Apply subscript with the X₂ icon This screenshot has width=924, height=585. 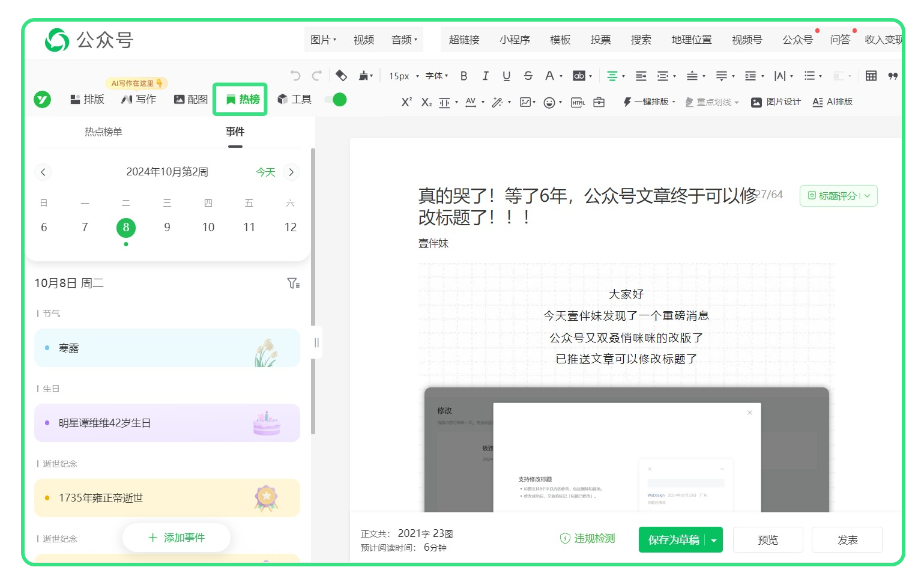click(426, 102)
